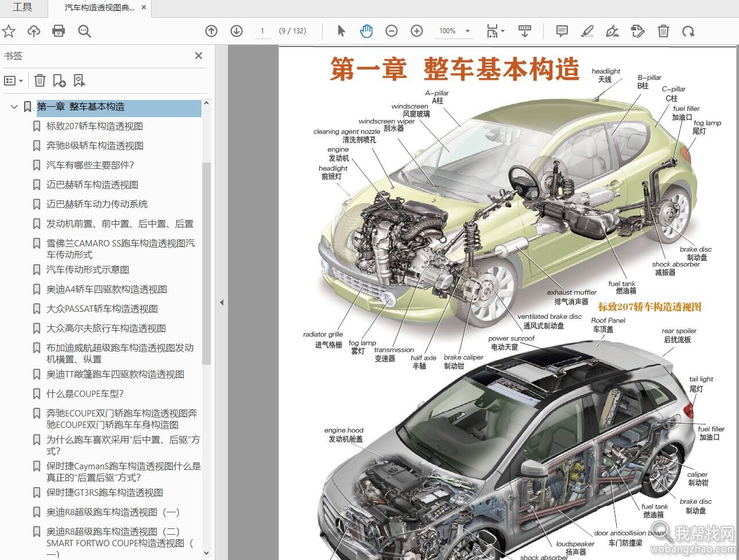Collapse the left panel with the arrow handle
739x560 pixels.
click(x=222, y=302)
